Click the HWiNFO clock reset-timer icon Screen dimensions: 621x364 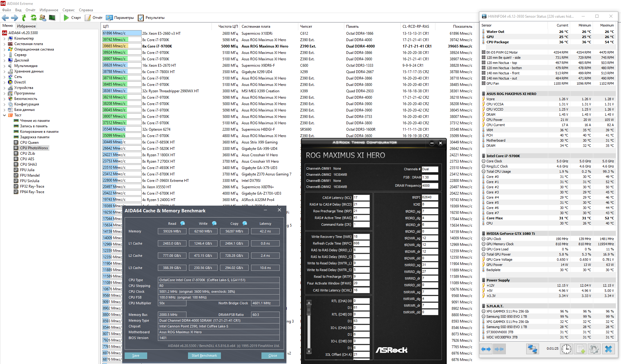pos(566,349)
